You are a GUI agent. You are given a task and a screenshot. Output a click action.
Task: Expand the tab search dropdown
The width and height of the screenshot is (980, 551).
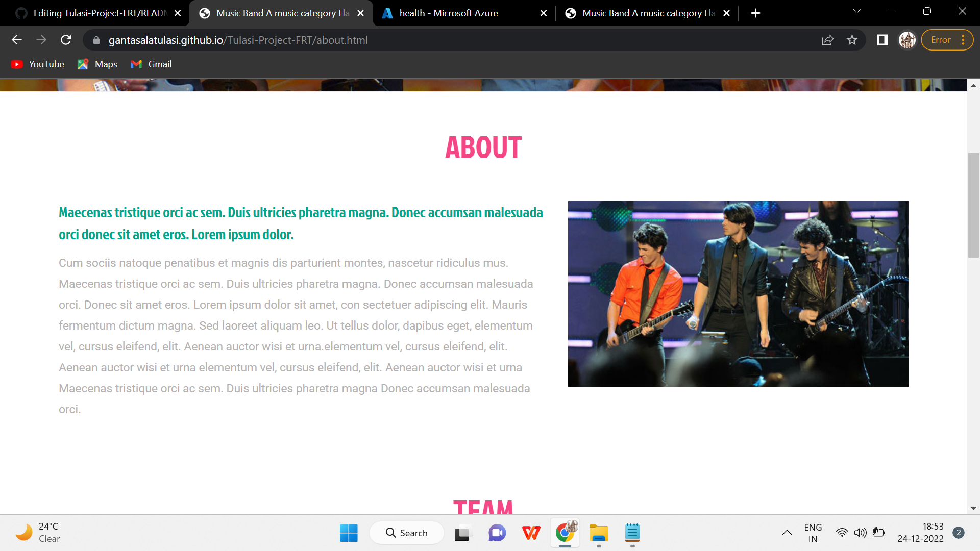(x=857, y=11)
